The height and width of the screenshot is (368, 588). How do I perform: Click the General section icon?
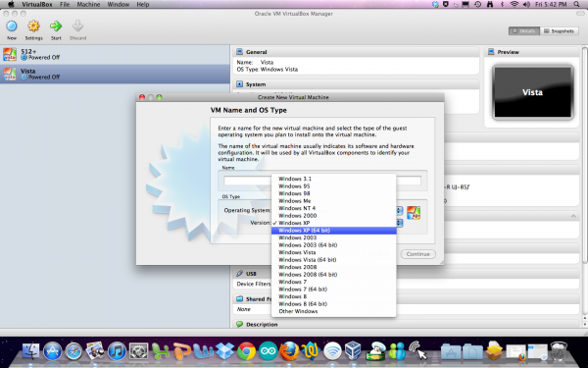point(239,52)
